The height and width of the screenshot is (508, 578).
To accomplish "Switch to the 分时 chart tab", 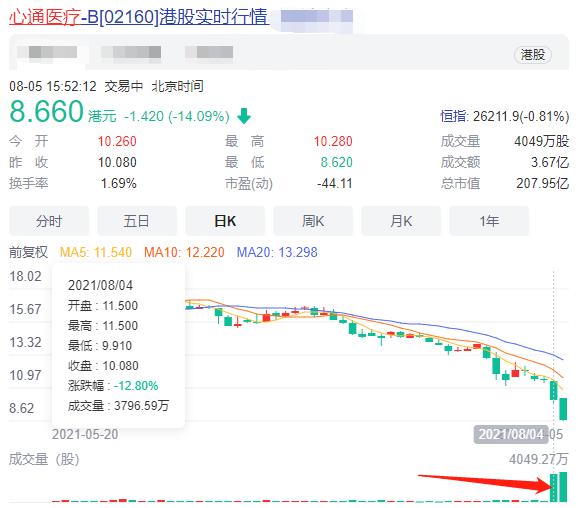I will tap(49, 221).
